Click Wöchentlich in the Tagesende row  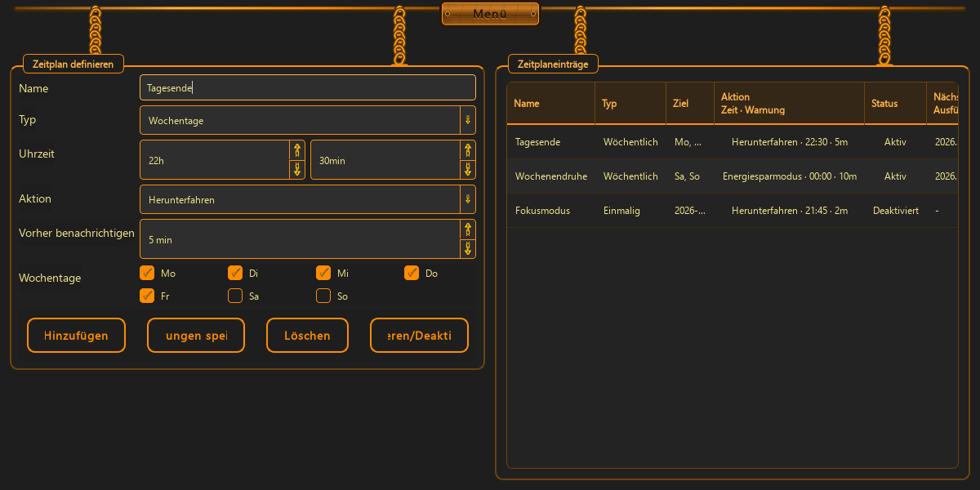click(630, 142)
